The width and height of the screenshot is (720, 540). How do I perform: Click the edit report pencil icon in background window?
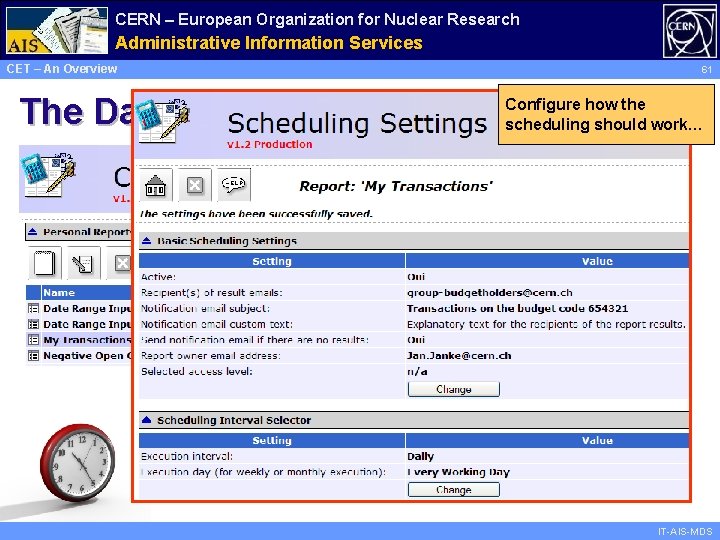tap(83, 263)
